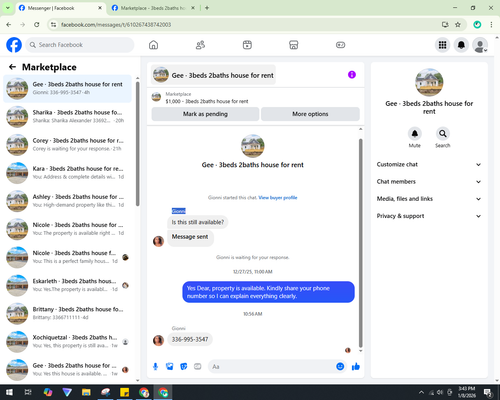Bookmark this page with star icon
The height and width of the screenshot is (400, 500).
458,25
